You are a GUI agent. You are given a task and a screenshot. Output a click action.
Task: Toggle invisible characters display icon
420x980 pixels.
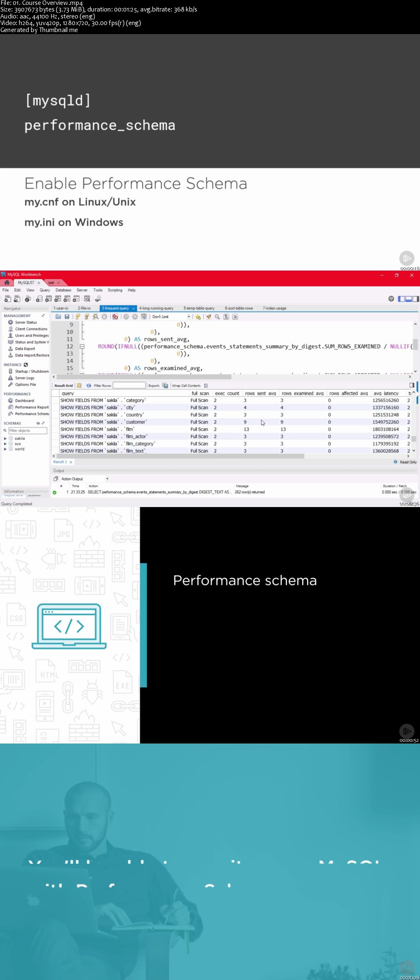pos(226,317)
